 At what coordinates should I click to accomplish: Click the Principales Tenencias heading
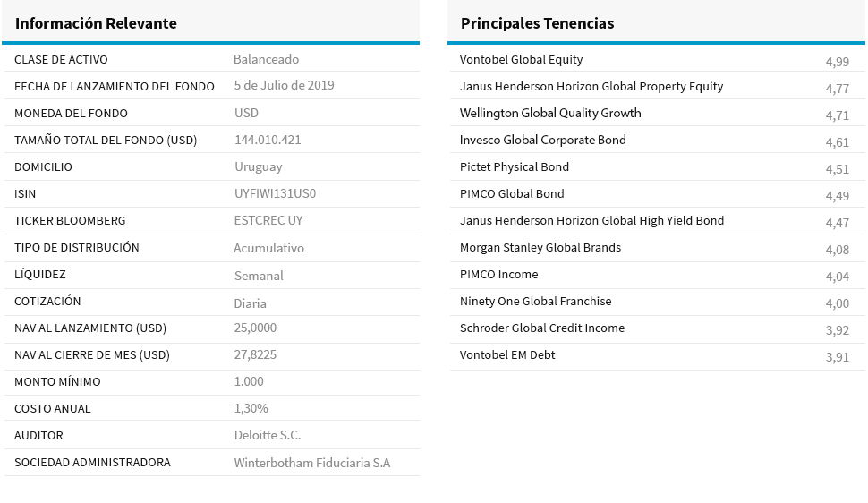pyautogui.click(x=537, y=23)
